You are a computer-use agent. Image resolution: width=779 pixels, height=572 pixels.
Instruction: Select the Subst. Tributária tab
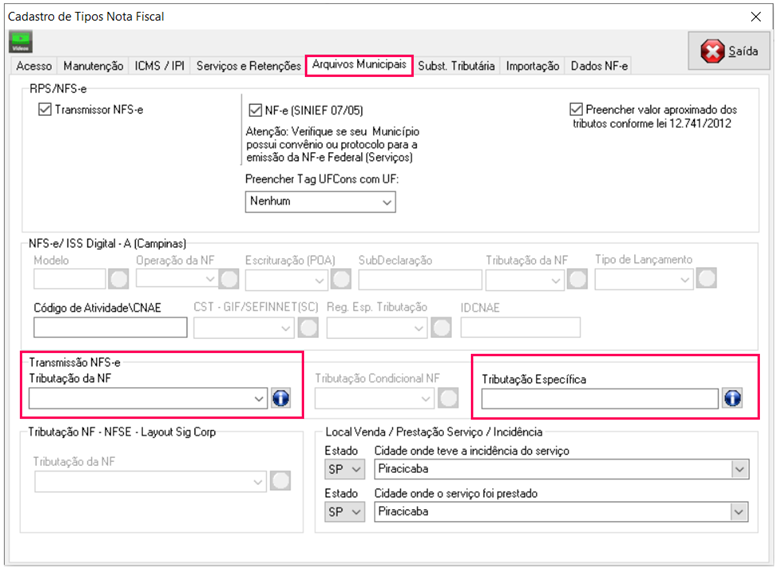point(456,66)
